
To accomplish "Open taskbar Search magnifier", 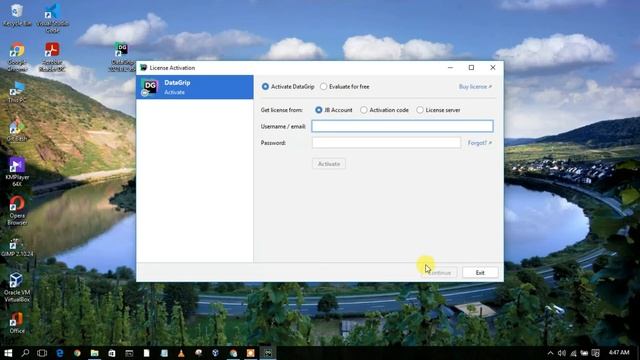I will click(25, 353).
